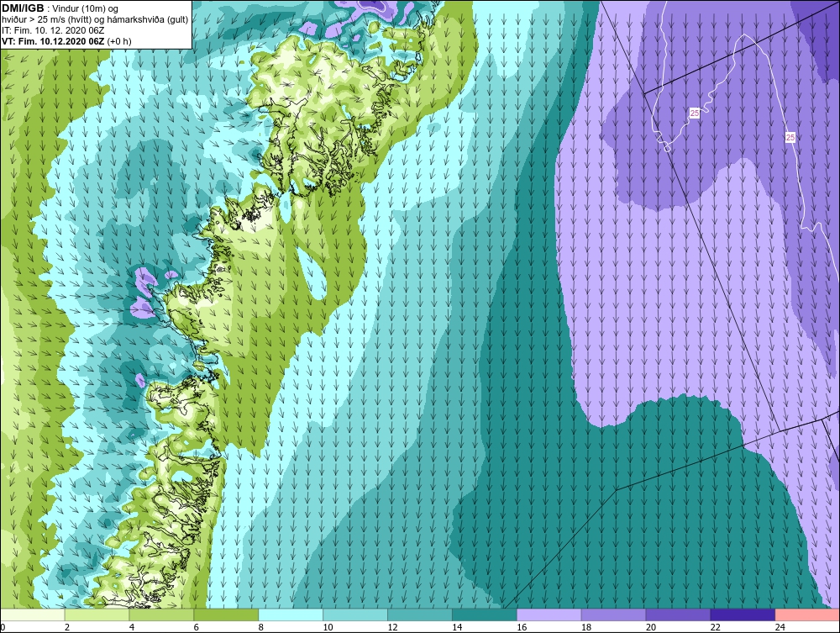The width and height of the screenshot is (840, 633).
Task: Click the 16–18 m/s light purple swatch
Action: (549, 615)
